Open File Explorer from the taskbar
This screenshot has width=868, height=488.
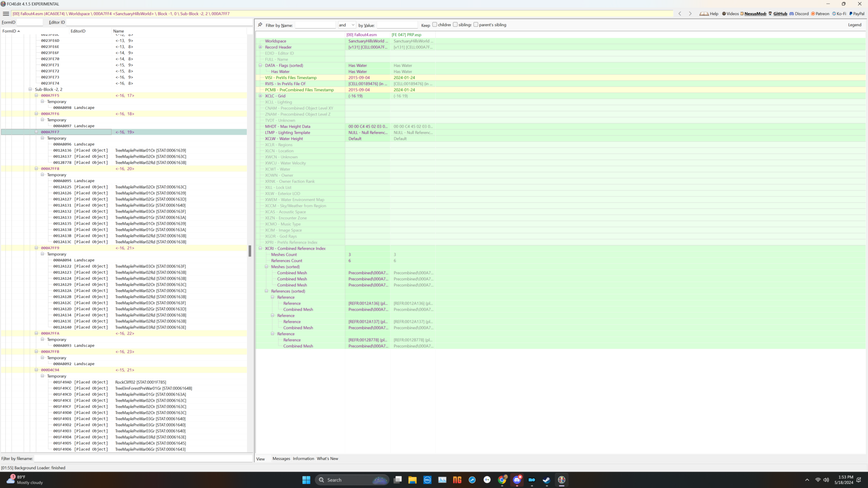(412, 480)
